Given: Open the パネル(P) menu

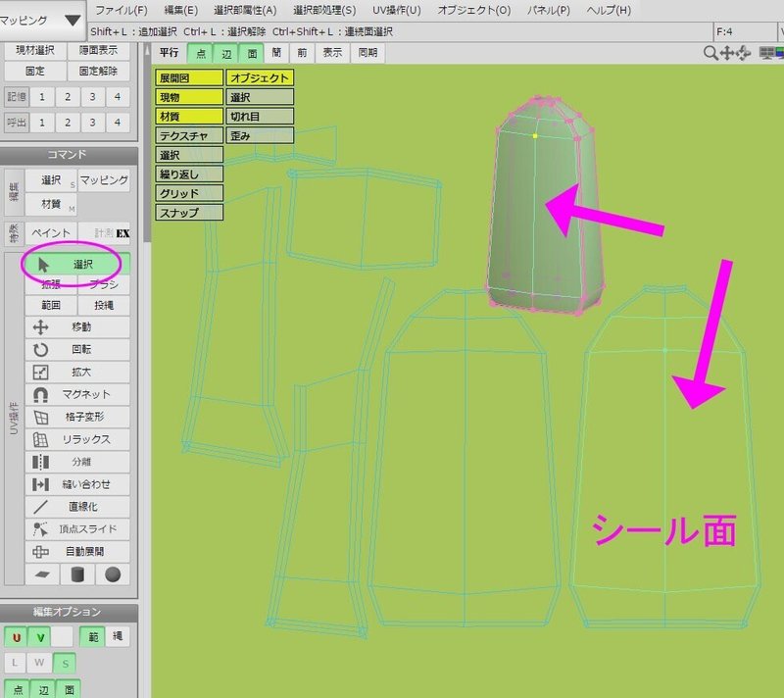Looking at the screenshot, I should (549, 10).
